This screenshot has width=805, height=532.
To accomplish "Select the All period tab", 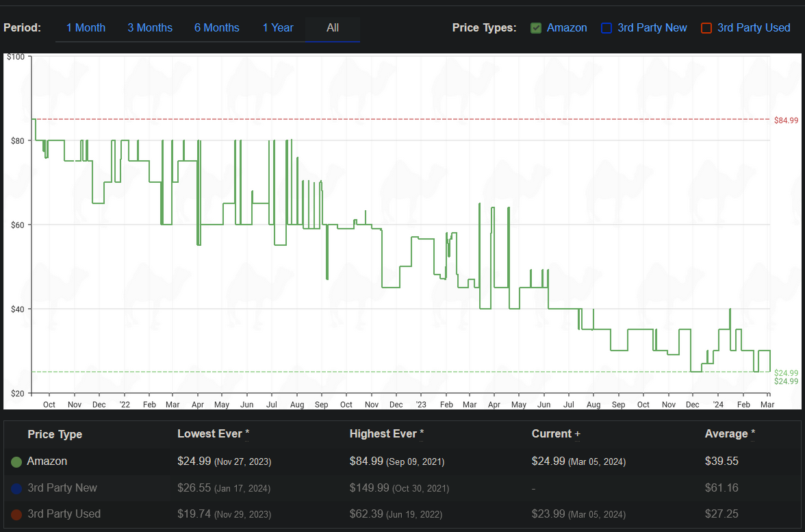I will coord(333,27).
